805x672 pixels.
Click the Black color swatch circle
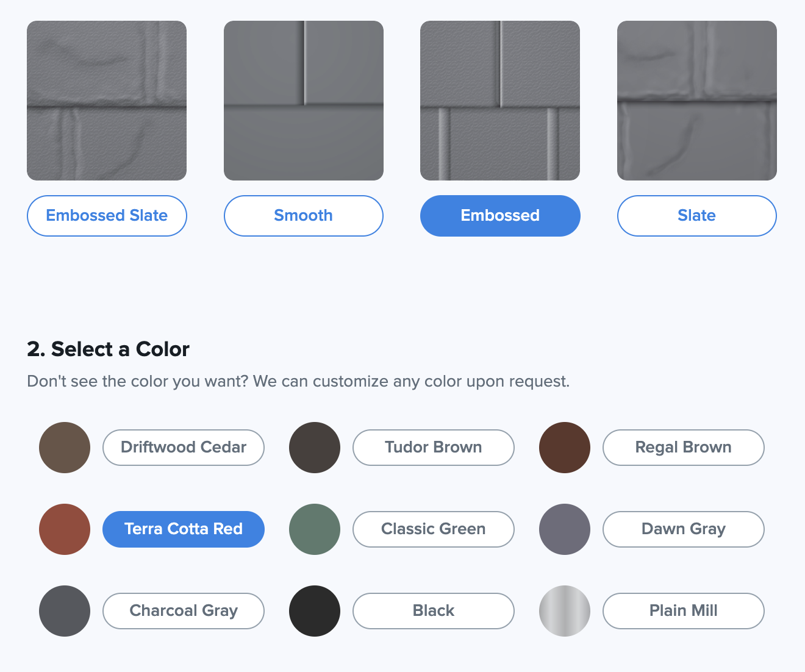[315, 611]
